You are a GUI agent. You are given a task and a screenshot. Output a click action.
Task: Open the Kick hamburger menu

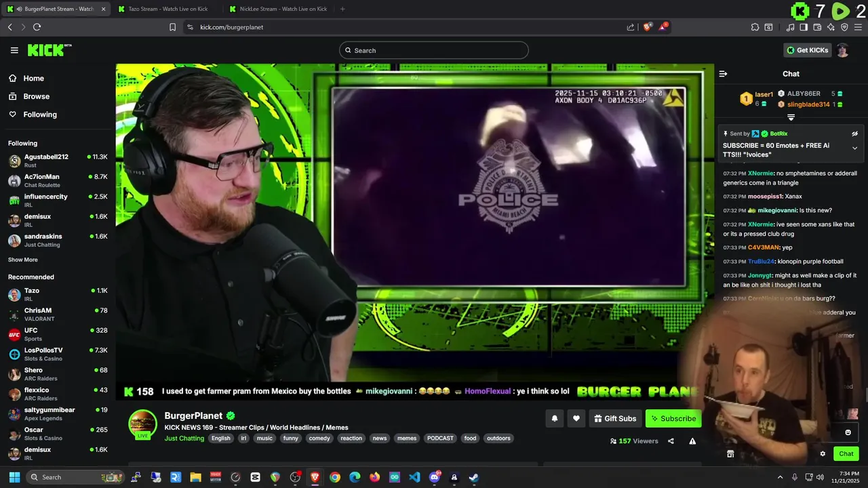coord(14,50)
